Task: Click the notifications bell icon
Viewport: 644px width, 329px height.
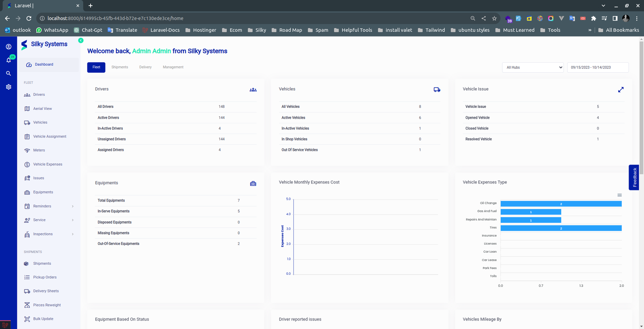Action: point(8,60)
